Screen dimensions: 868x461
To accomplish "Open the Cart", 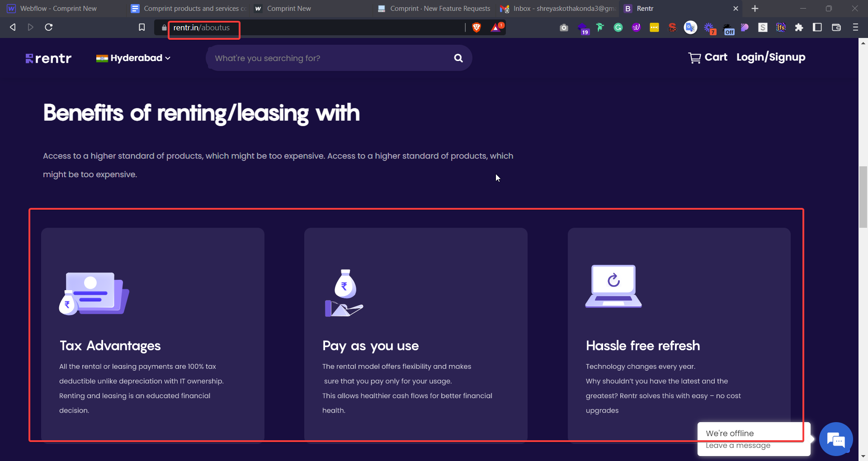I will coord(708,57).
